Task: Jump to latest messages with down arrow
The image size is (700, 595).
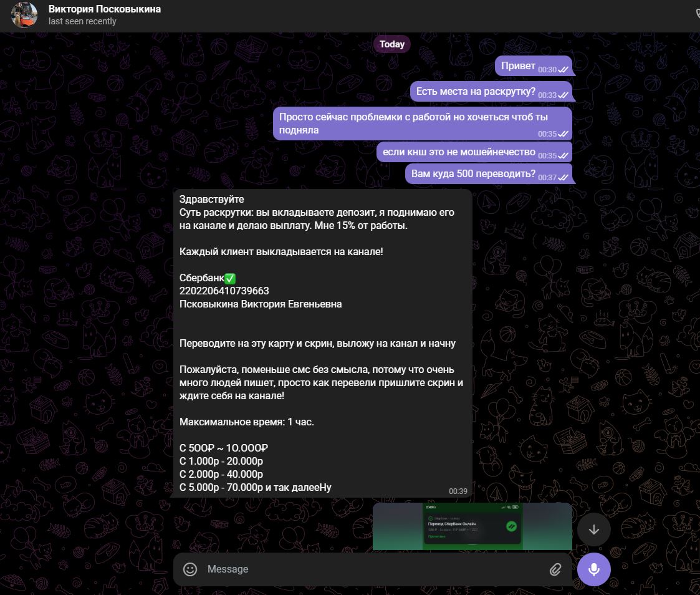Action: click(594, 530)
